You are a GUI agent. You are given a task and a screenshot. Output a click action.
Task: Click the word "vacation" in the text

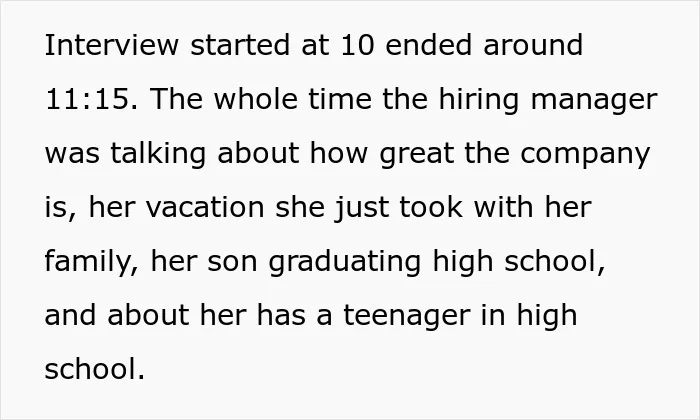[x=205, y=208]
